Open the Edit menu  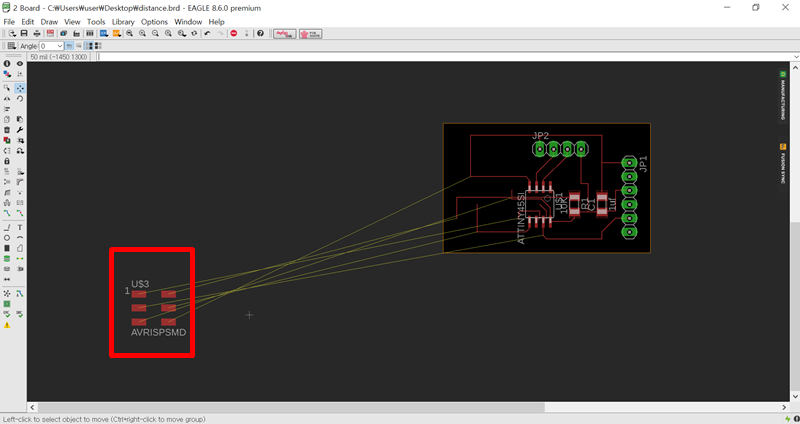coord(28,22)
